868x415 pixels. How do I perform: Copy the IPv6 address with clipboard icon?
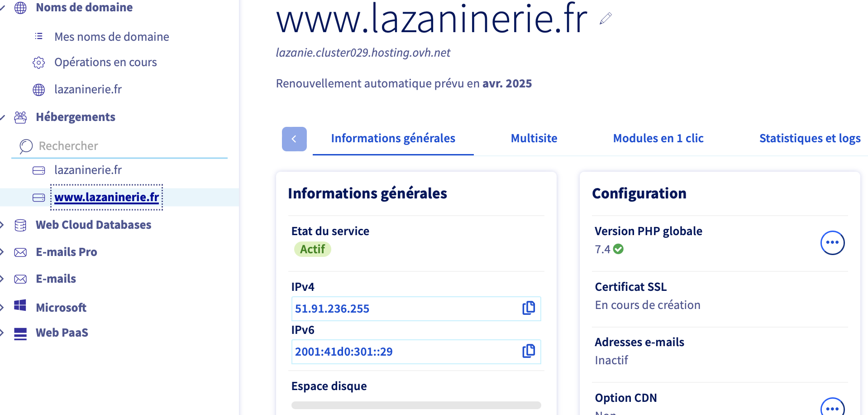click(x=529, y=351)
